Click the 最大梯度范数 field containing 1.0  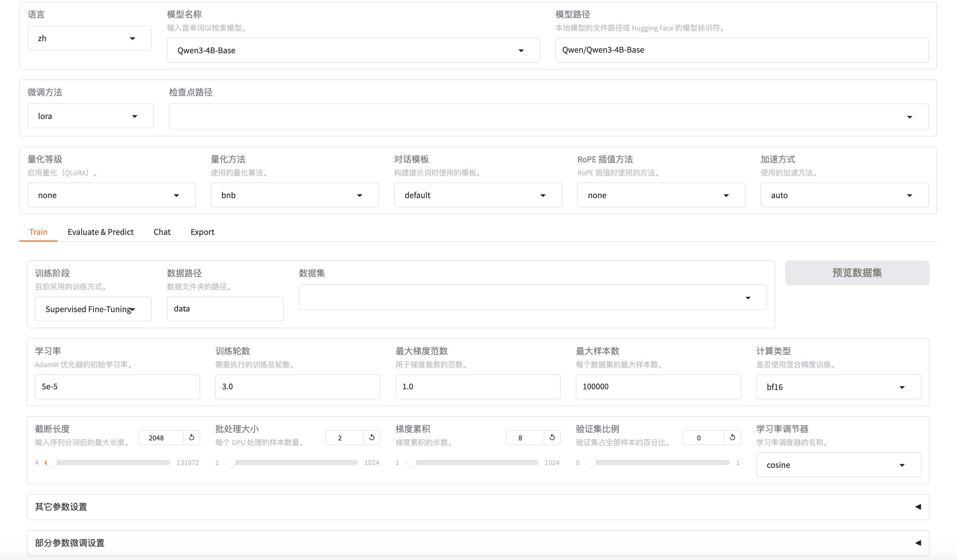tap(478, 387)
